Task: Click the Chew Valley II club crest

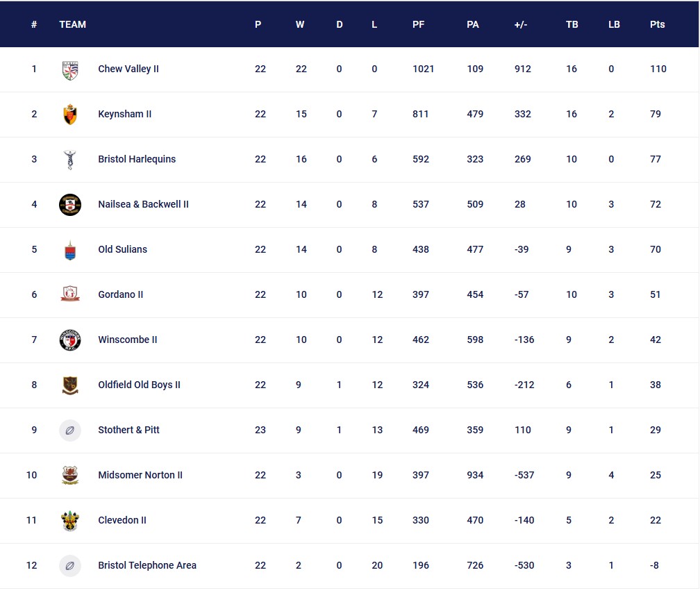Action: pos(70,69)
